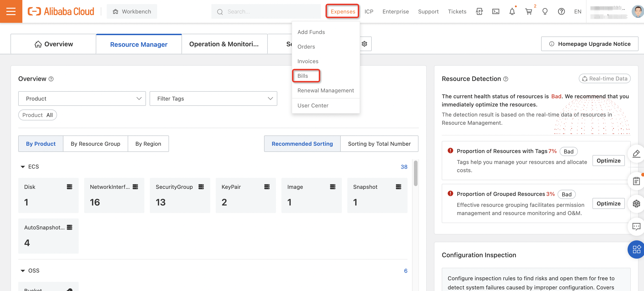Open the Enterprise link

click(x=395, y=11)
